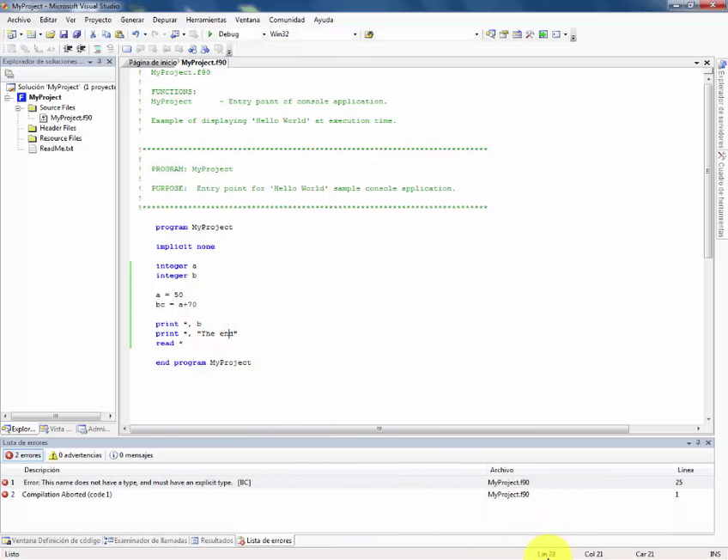Click the Undo arrow icon
The height and width of the screenshot is (560, 728).
(x=136, y=34)
